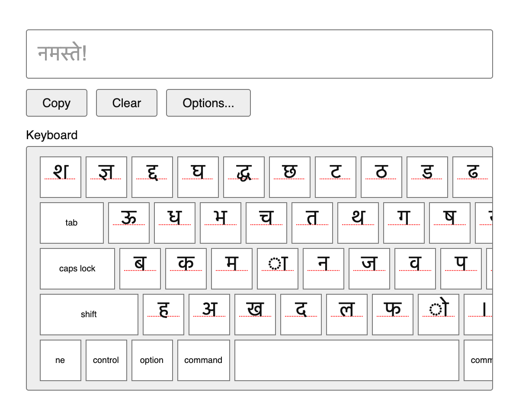Screen dimensions: 519x420
Task: Tap the घ key
Action: pos(198,177)
